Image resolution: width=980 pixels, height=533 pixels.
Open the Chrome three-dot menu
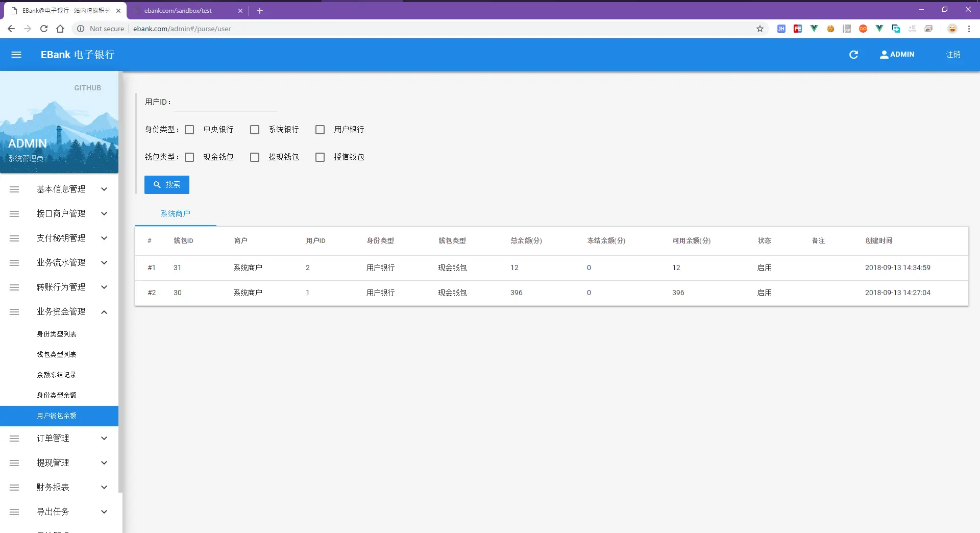coord(969,29)
